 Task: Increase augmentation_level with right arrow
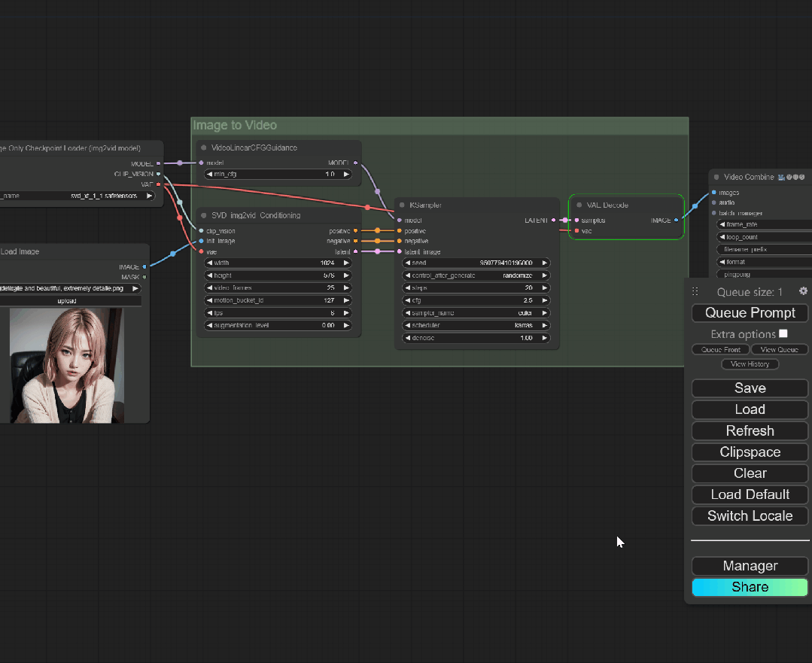coord(346,325)
